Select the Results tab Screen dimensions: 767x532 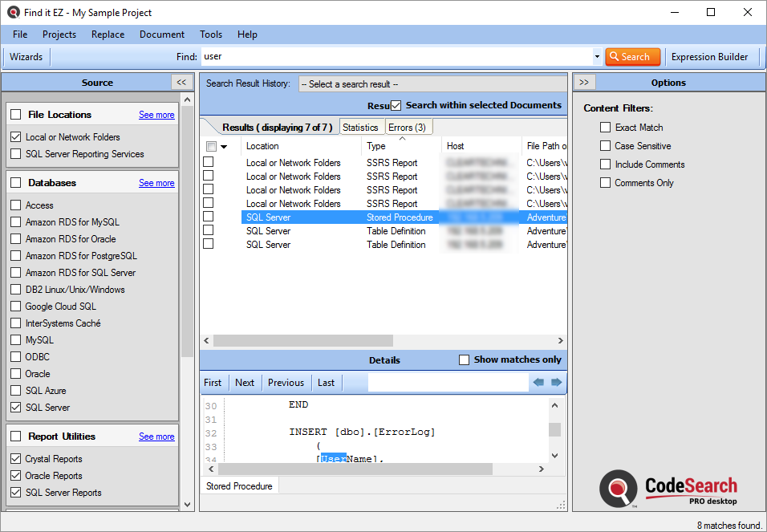tap(277, 128)
